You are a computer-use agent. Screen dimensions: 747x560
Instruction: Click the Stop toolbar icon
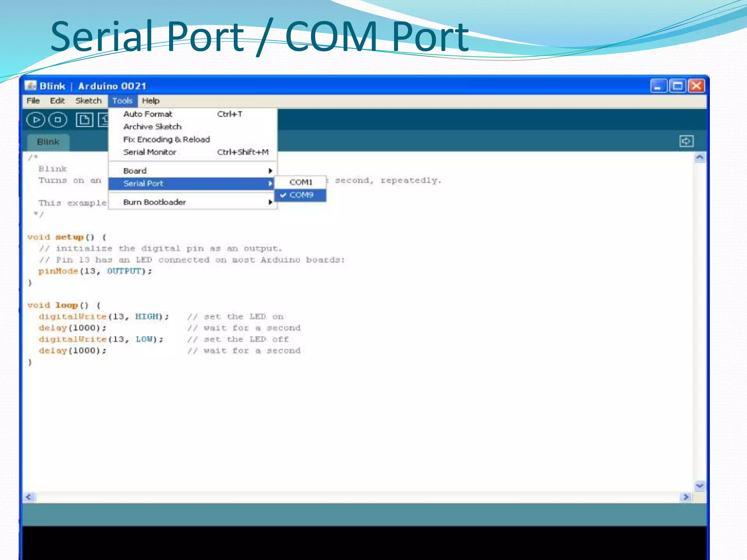tap(58, 120)
